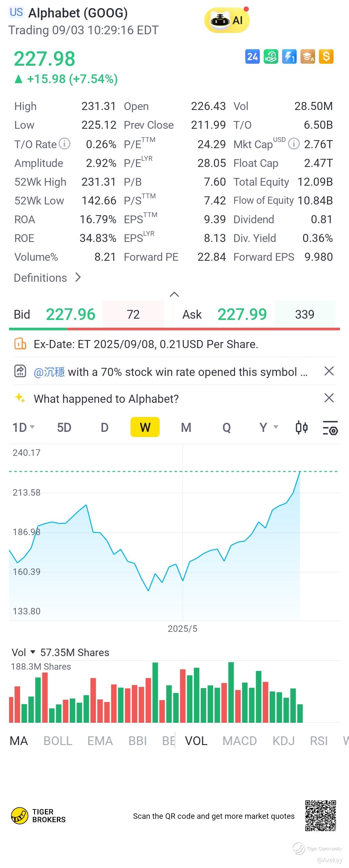Close the What happened to Alphabet prompt
The width and height of the screenshot is (349, 868).
329,398
